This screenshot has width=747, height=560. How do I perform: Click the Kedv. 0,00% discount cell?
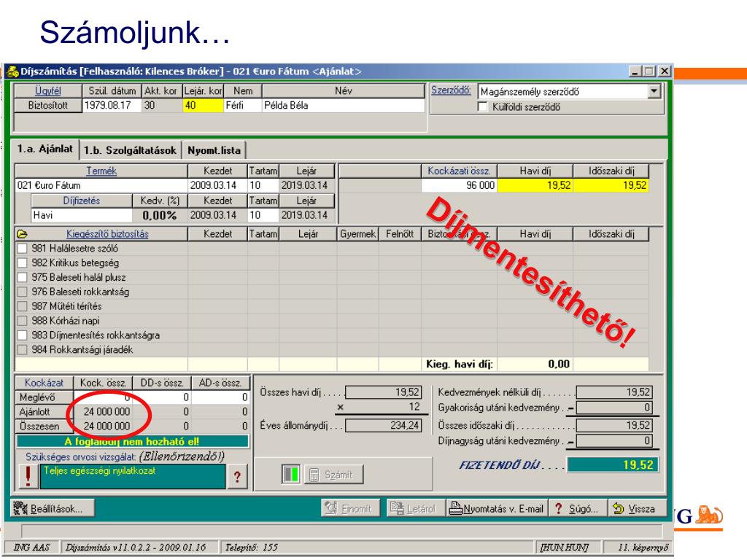(x=160, y=215)
